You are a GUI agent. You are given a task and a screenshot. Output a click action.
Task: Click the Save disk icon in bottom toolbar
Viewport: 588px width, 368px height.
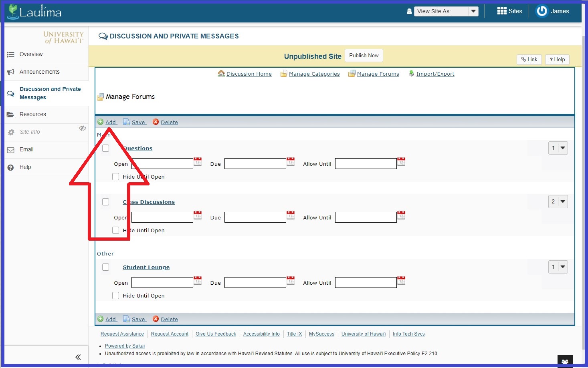tap(127, 319)
